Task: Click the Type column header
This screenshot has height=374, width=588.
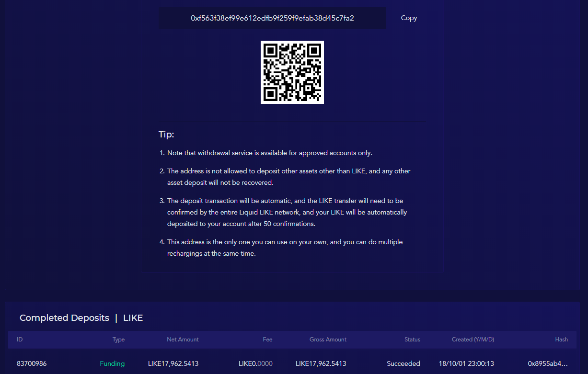Action: pos(118,340)
